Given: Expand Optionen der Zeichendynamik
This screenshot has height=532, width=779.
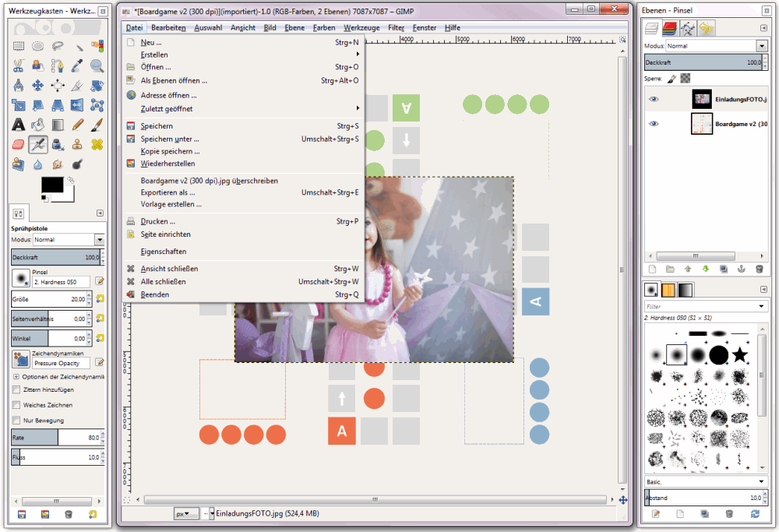Looking at the screenshot, I should 16,377.
